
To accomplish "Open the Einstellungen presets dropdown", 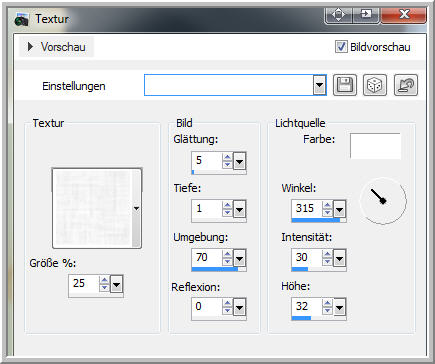I will (x=319, y=85).
